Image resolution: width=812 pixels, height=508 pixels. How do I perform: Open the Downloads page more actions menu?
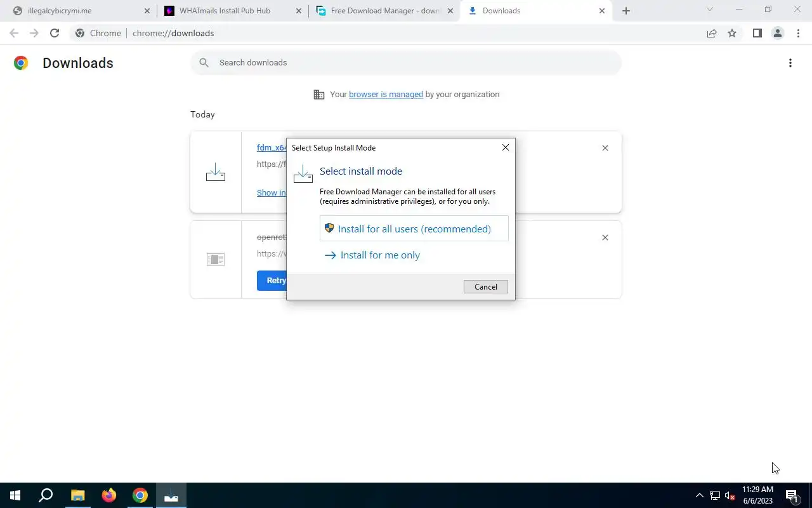(x=790, y=63)
